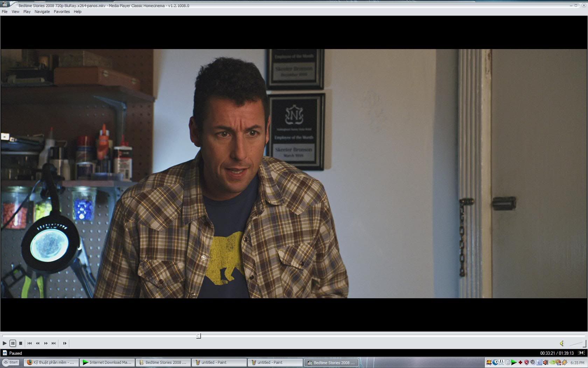Open the File menu
Screen dimensions: 588x368
coord(5,12)
